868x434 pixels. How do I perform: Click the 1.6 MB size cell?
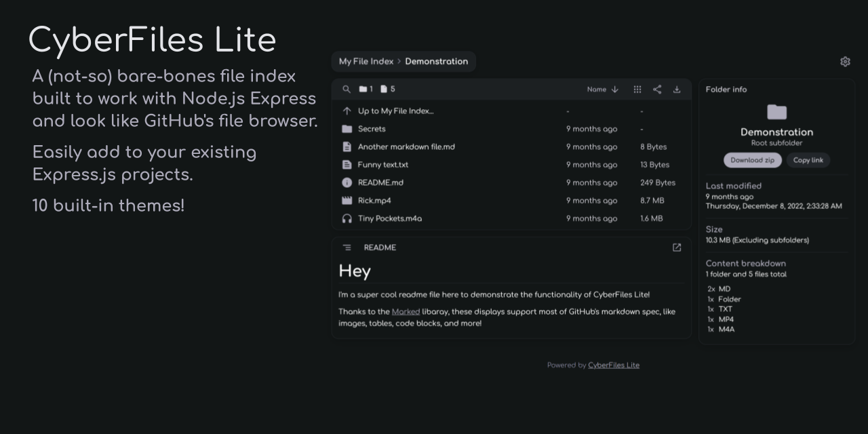point(652,218)
